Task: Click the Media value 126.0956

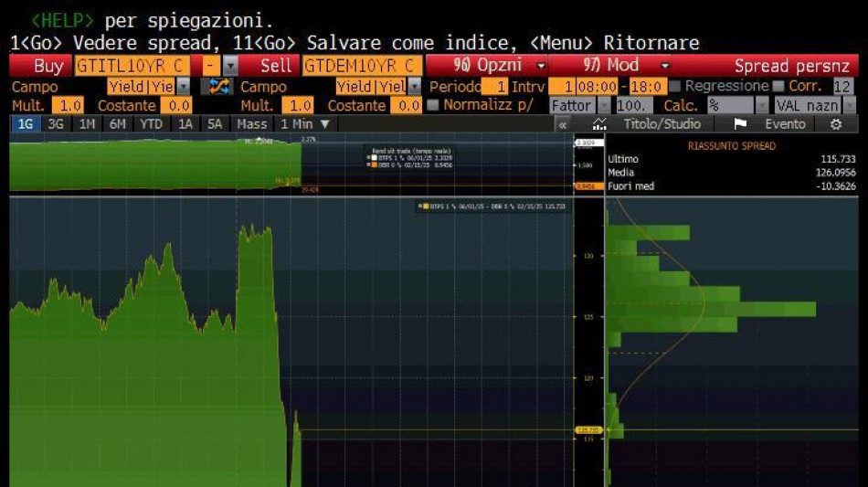Action: pos(836,173)
